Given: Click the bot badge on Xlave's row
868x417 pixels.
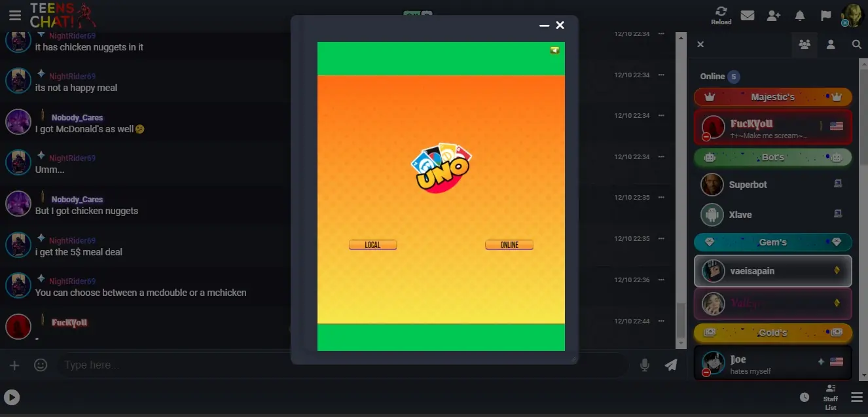Looking at the screenshot, I should [x=837, y=213].
